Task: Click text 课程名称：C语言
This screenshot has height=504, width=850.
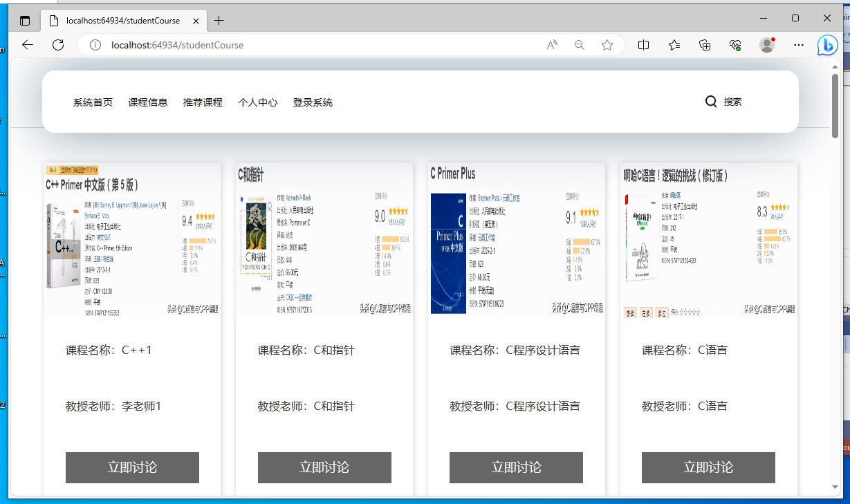Action: tap(685, 350)
